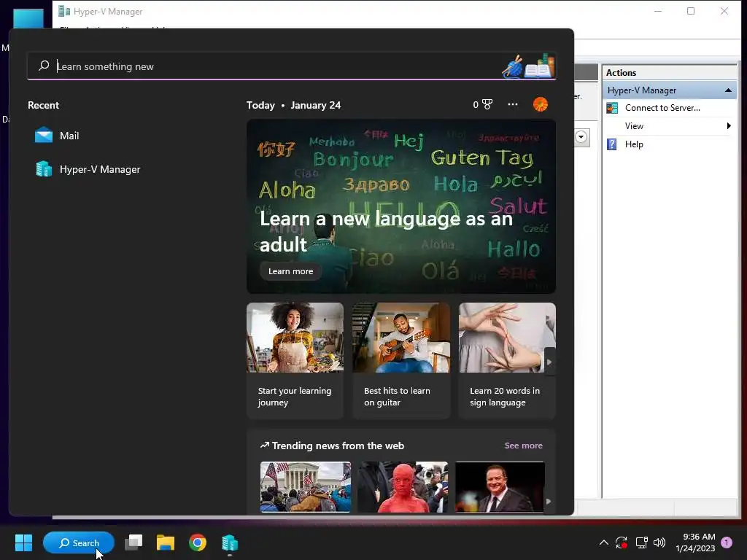Open the three-dots options menu
Screen dimensions: 747x560
(x=513, y=104)
